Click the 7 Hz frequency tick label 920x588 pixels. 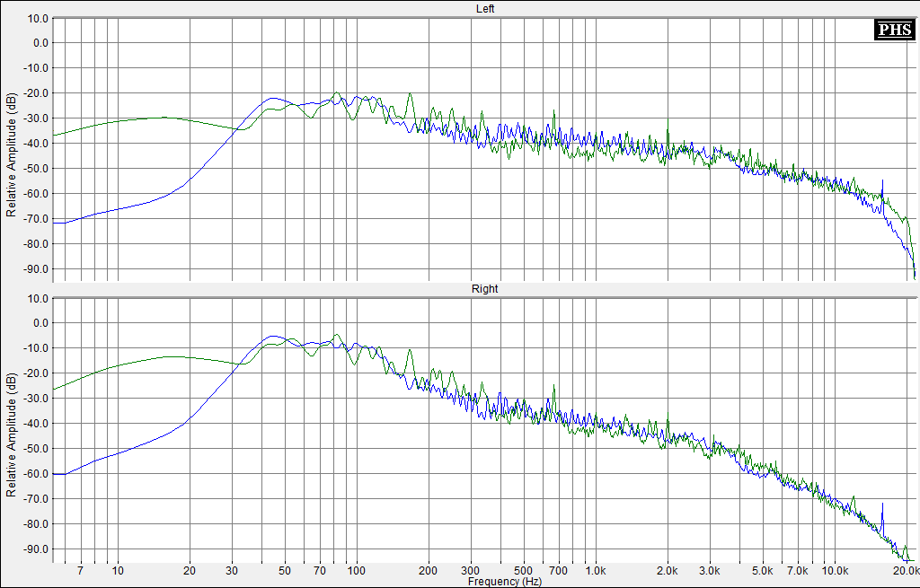81,571
